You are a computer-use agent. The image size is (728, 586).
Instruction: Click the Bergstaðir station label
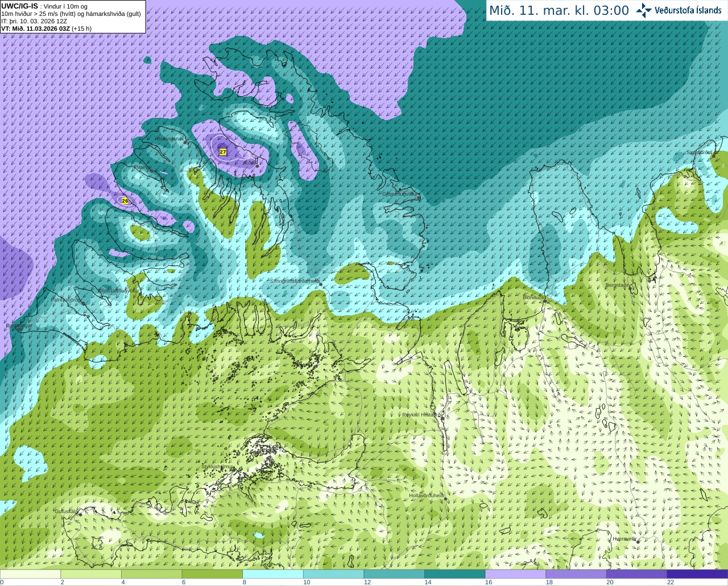pyautogui.click(x=617, y=285)
